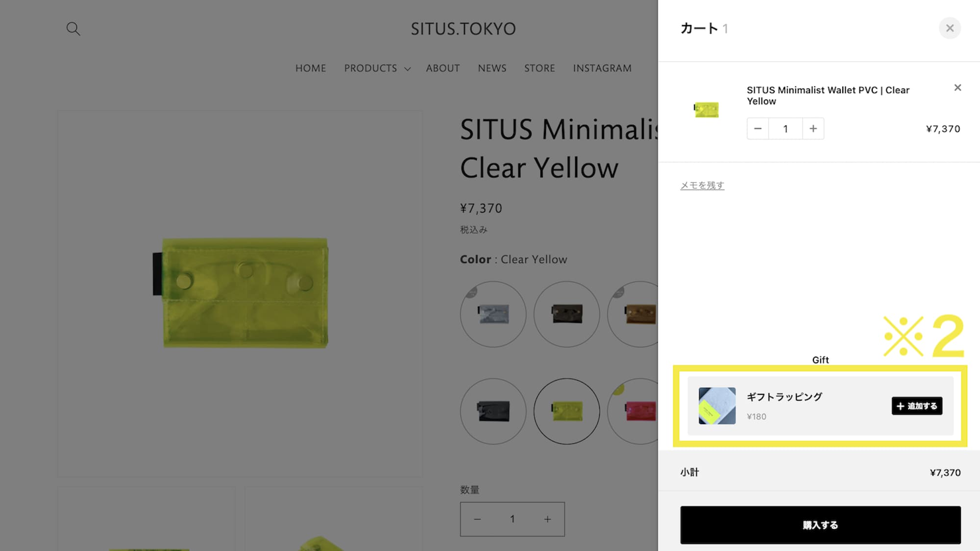Click the quantity input field in cart
The image size is (980, 551).
(x=785, y=128)
